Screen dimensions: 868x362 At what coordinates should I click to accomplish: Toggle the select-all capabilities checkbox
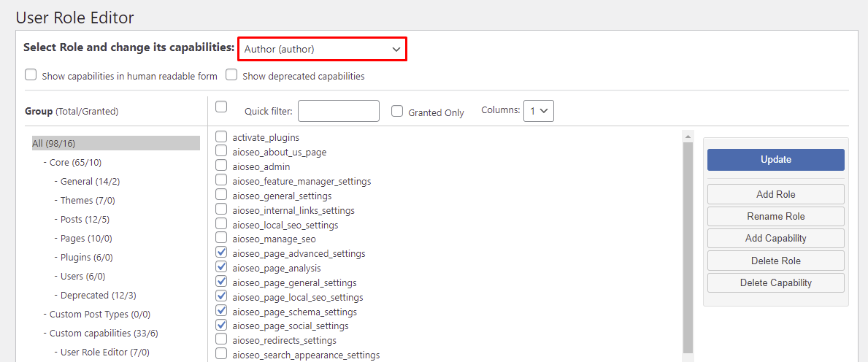[221, 107]
